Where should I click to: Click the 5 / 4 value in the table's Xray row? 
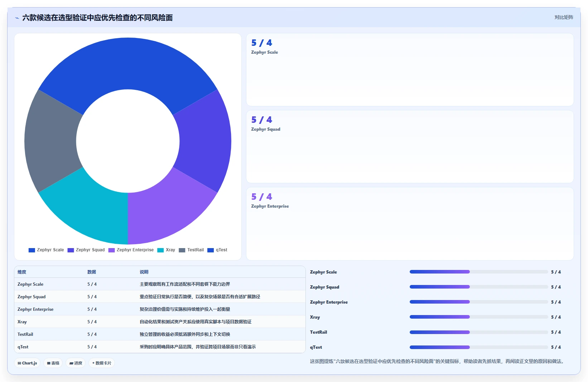click(92, 322)
